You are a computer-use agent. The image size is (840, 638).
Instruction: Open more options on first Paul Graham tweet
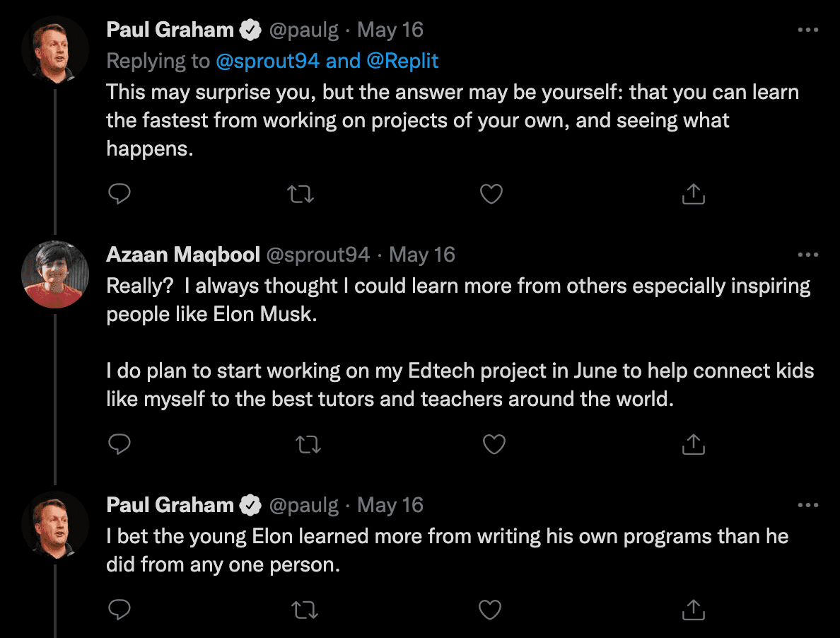tap(807, 30)
